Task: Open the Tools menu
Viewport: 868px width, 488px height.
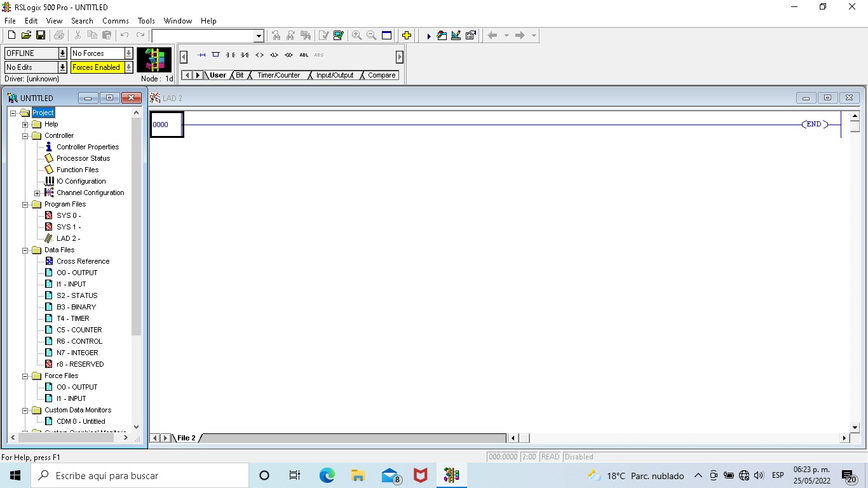Action: click(x=146, y=21)
